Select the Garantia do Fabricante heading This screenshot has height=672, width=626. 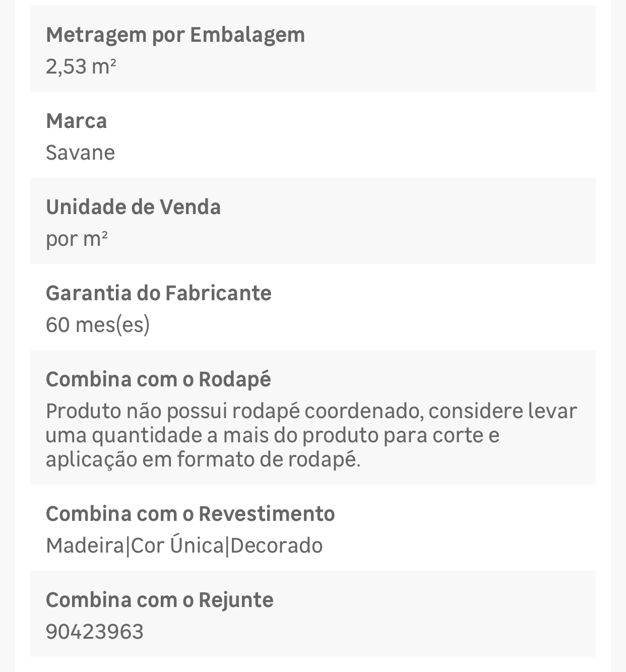(159, 293)
